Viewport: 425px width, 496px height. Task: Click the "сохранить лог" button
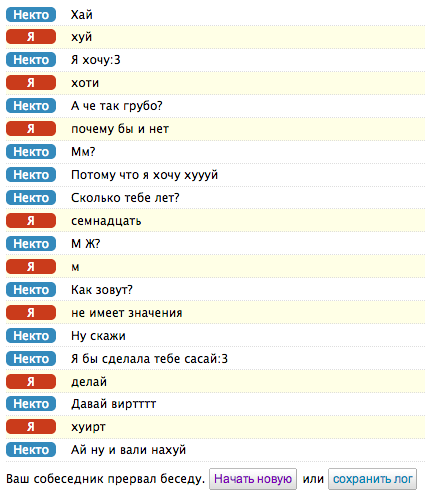click(x=372, y=479)
